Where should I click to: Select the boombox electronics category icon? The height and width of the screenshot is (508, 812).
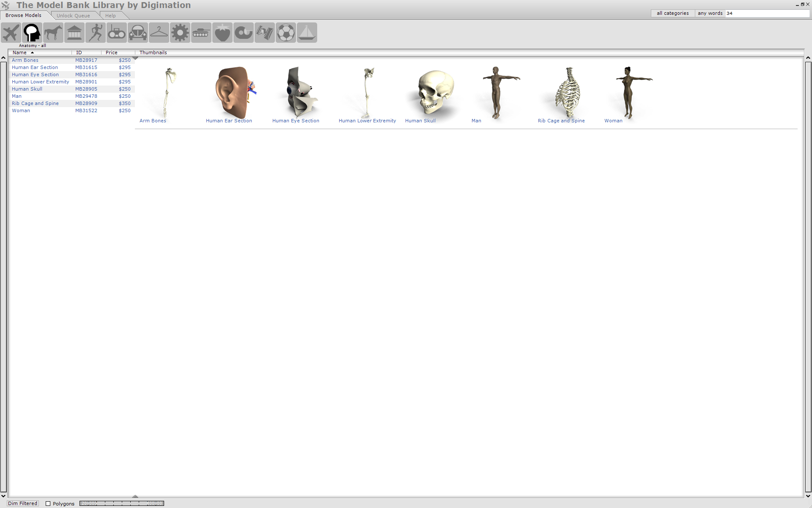117,33
